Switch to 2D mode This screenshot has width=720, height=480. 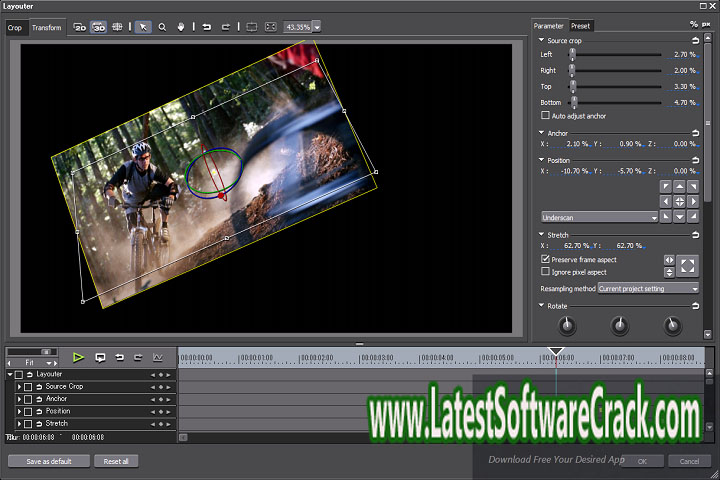(x=79, y=27)
